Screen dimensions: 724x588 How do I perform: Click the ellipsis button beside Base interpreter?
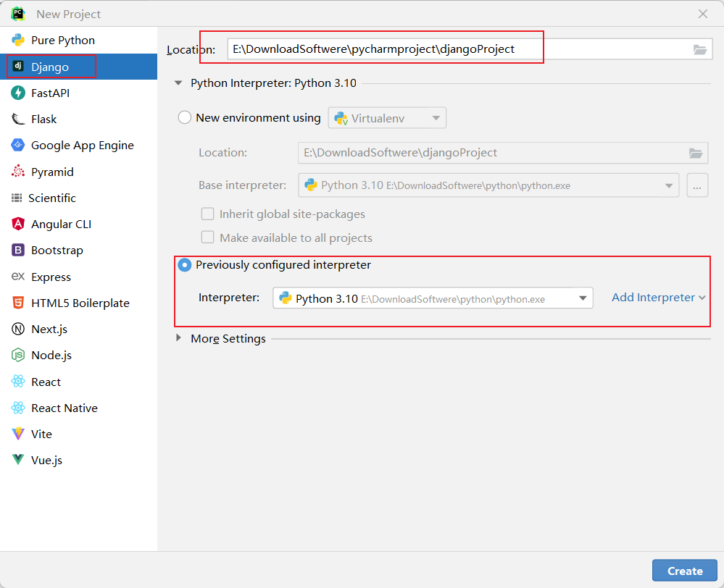pyautogui.click(x=697, y=185)
